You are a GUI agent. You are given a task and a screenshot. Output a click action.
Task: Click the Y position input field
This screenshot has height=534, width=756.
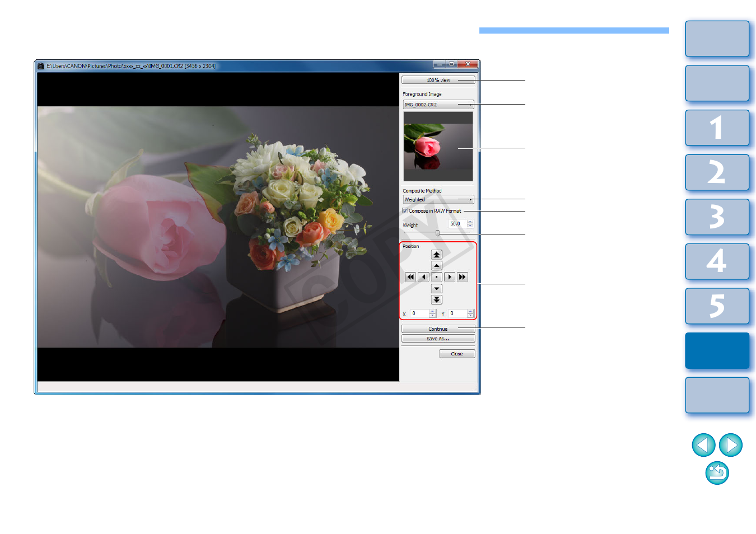click(x=458, y=313)
